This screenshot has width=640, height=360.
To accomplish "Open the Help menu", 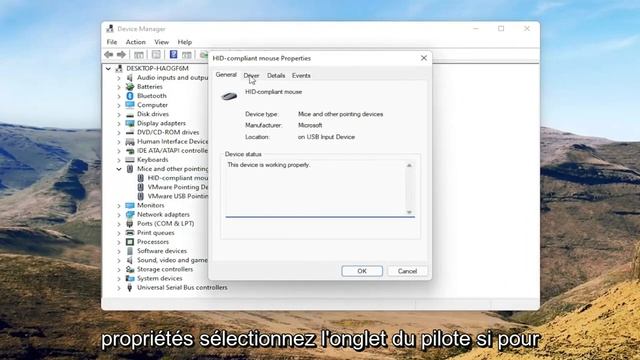I will point(184,42).
